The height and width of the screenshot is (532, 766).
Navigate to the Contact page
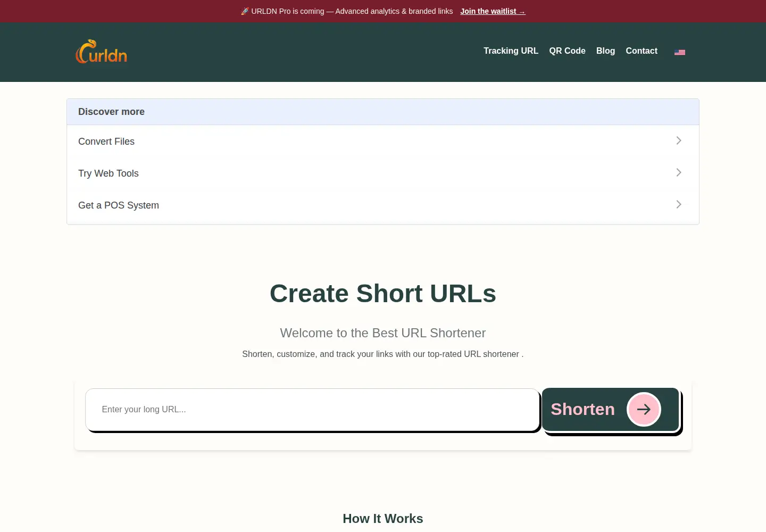642,51
